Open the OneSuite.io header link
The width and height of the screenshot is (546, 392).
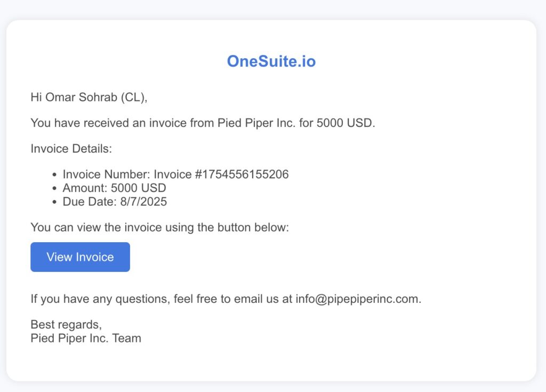(x=271, y=61)
